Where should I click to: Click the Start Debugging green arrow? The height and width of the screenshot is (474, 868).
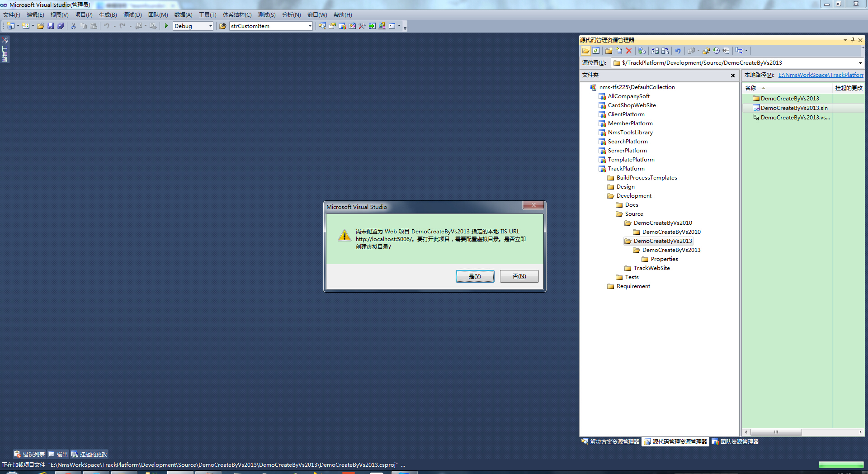[x=166, y=26]
